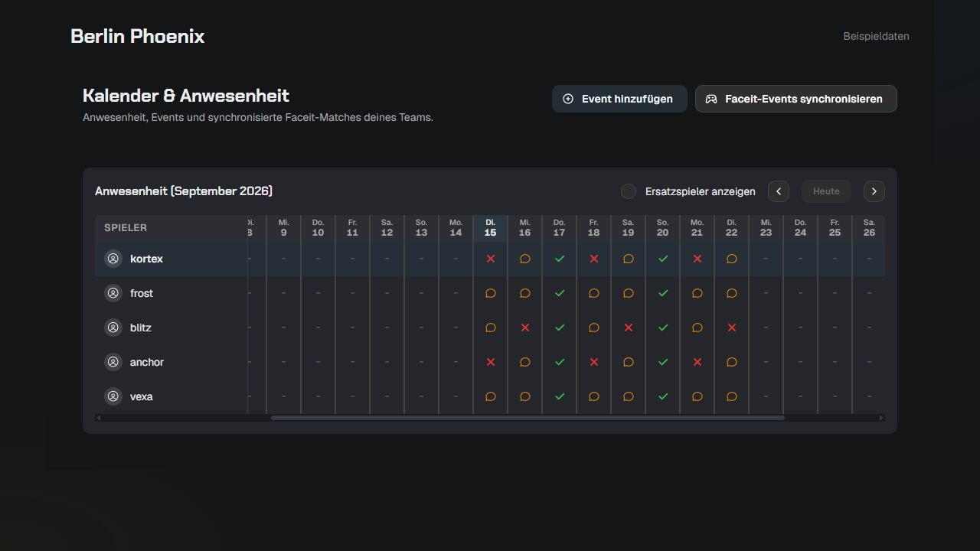
Task: Click vexa's green check on Do. 17
Action: coord(559,396)
